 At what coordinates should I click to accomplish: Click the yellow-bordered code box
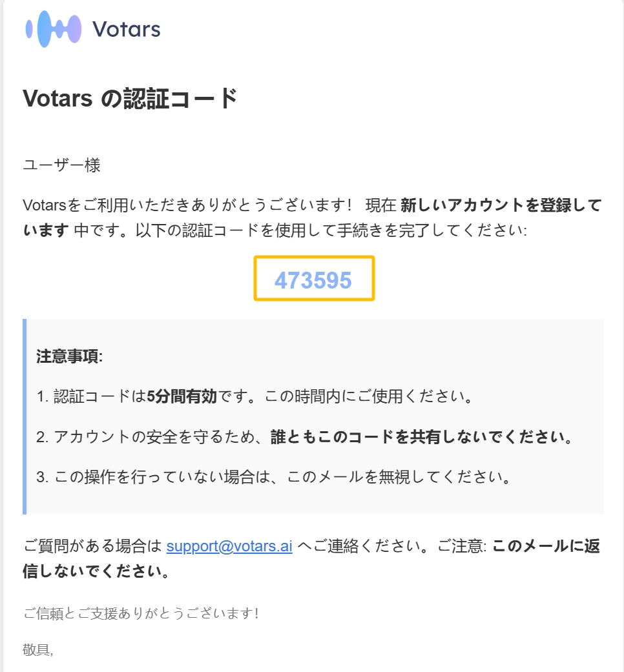[314, 278]
